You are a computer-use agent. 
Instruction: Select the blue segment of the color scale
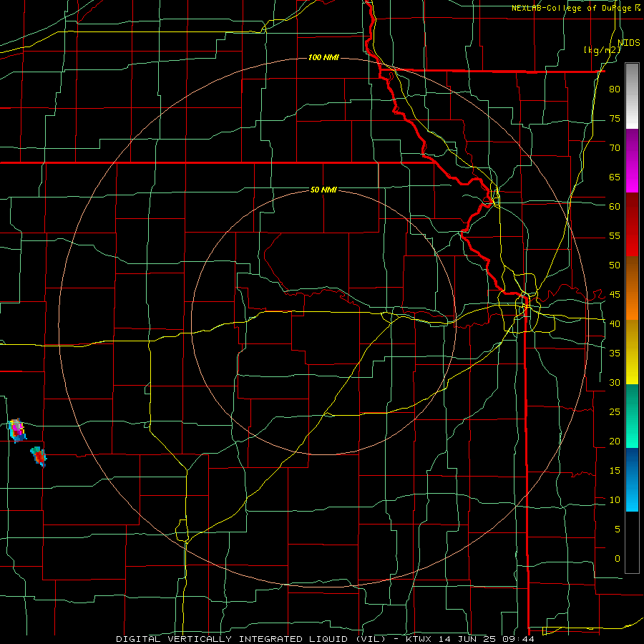click(x=632, y=479)
